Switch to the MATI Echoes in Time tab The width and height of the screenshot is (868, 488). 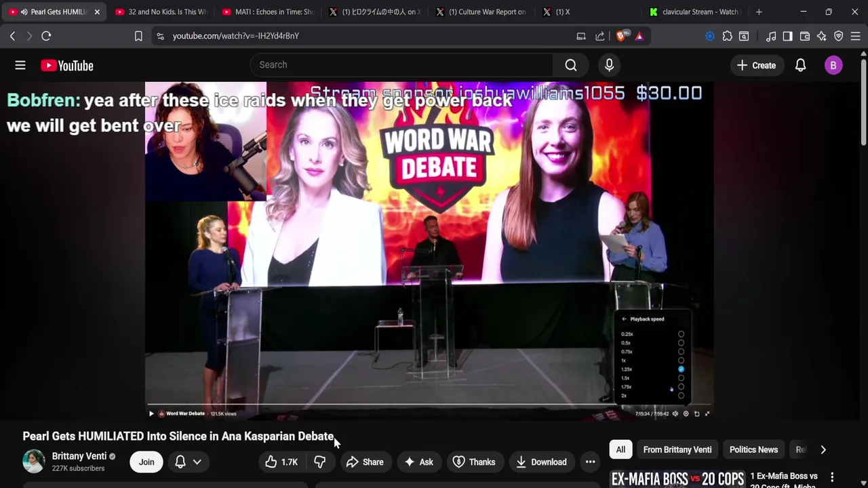click(267, 12)
